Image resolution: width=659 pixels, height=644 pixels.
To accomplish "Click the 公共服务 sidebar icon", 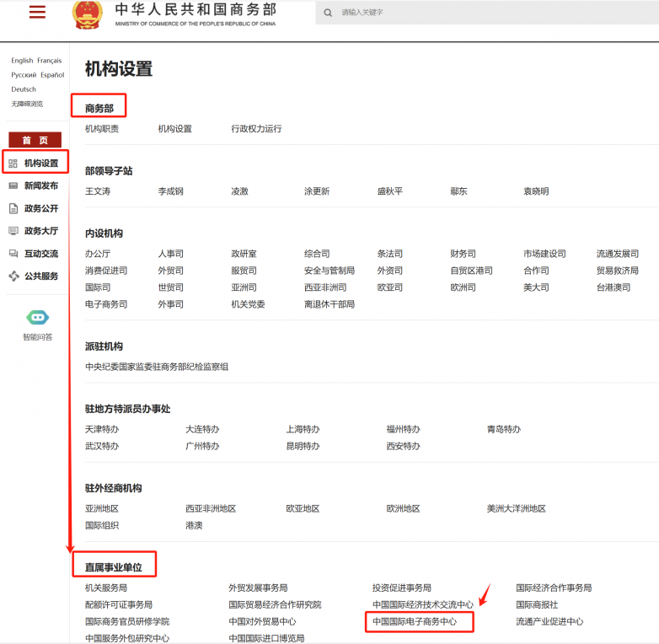I will tap(13, 276).
